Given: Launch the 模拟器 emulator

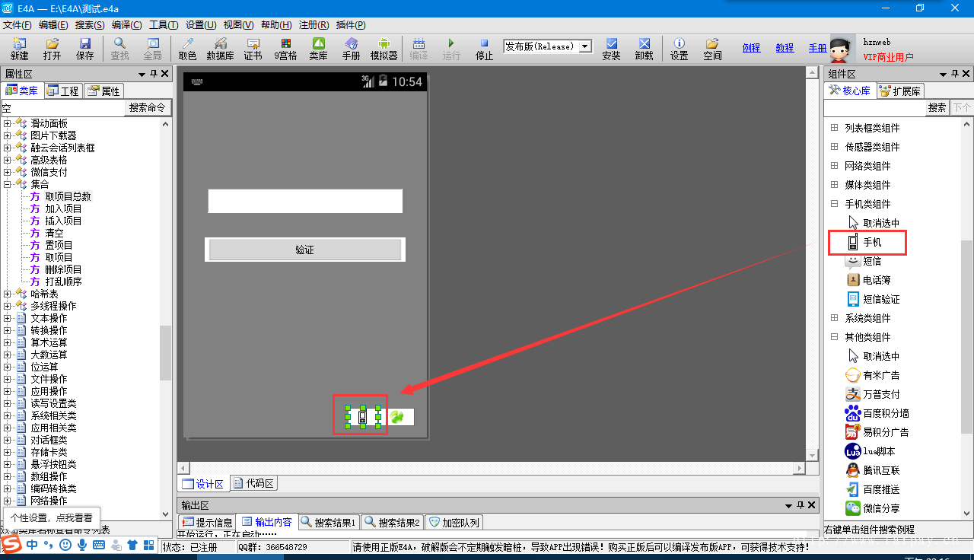Looking at the screenshot, I should click(x=384, y=49).
